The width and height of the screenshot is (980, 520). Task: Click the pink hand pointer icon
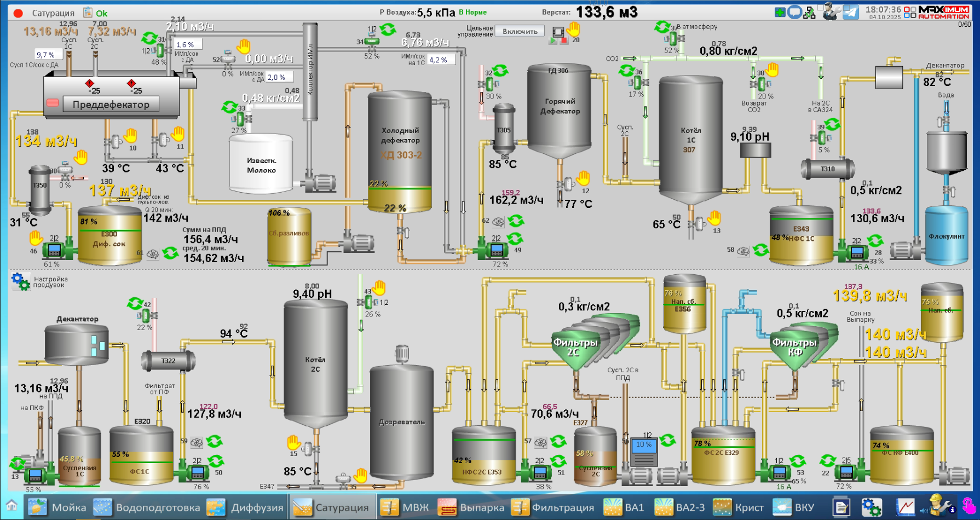[x=969, y=506]
